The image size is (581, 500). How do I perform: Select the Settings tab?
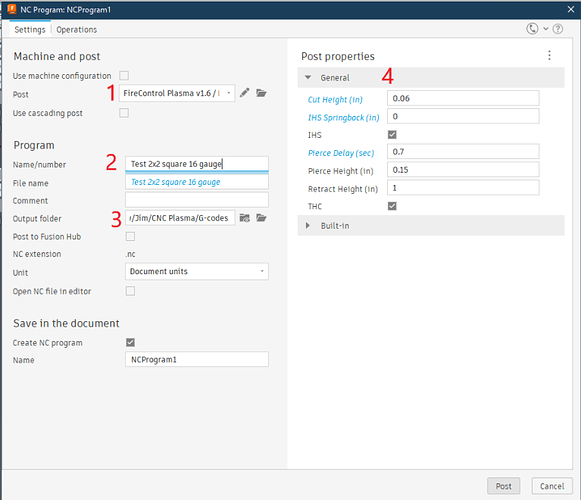(30, 30)
